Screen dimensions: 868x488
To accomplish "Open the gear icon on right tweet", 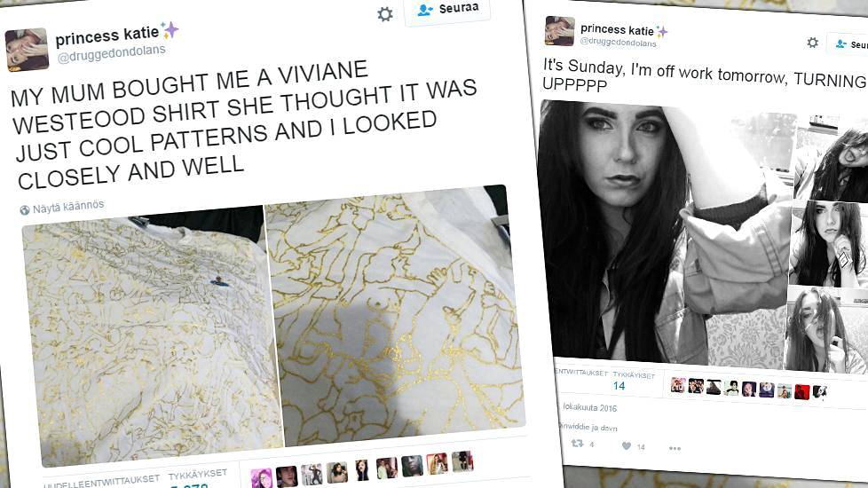I will (x=813, y=43).
